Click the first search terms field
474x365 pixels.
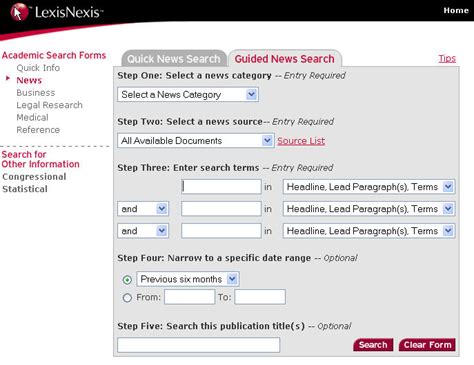pos(221,187)
